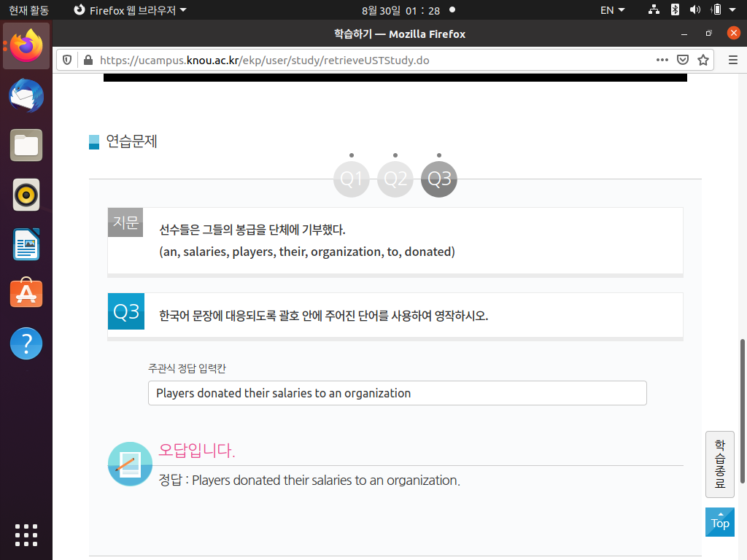Open Thunderbird mail from dock
This screenshot has height=560, width=747.
pyautogui.click(x=26, y=96)
